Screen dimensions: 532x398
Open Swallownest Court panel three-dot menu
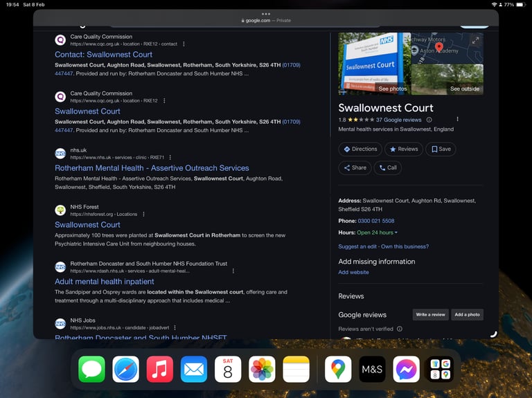pyautogui.click(x=457, y=119)
